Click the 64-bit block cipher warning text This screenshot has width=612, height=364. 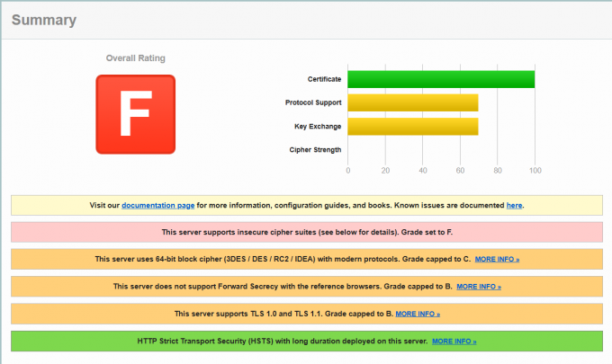pos(283,259)
